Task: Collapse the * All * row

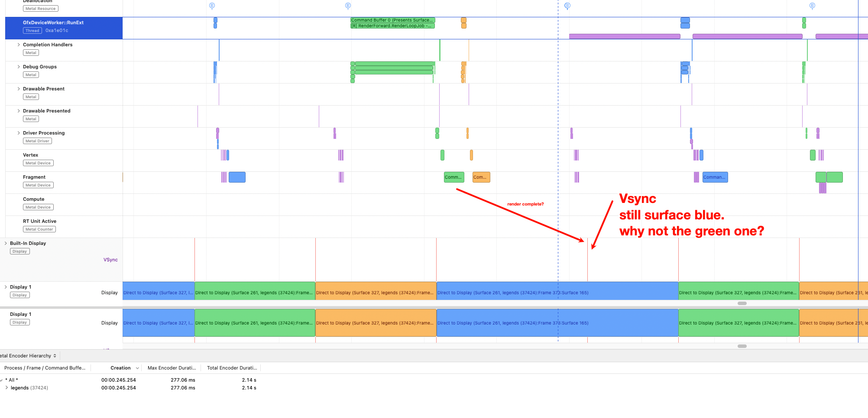Action: click(x=2, y=380)
